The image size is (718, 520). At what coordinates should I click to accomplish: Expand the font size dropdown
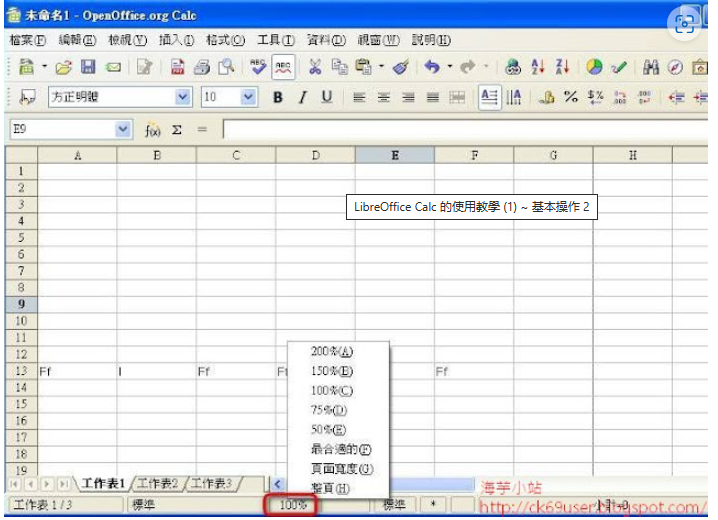(x=248, y=97)
